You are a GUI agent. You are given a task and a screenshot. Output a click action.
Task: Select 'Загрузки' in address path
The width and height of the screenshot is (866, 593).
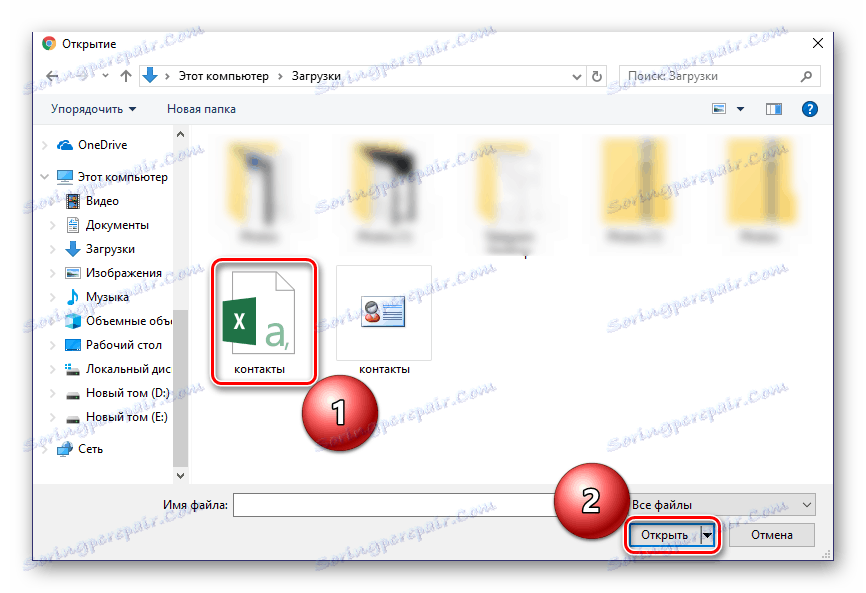tap(316, 76)
